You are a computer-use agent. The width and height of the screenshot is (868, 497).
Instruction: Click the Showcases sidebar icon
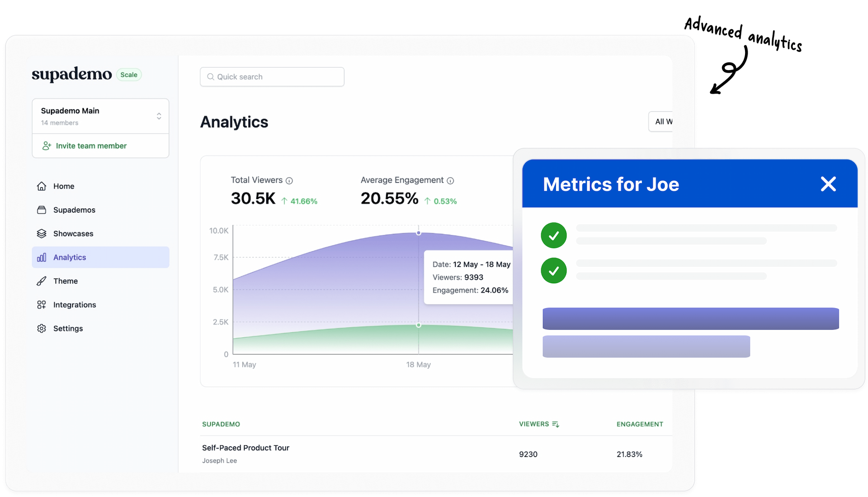click(42, 233)
